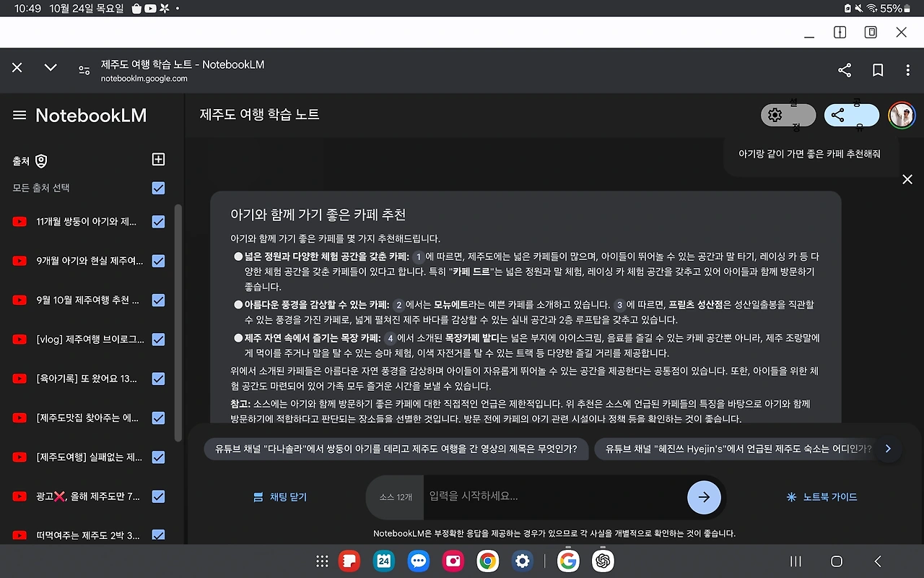Open the Messages app in the taskbar
The height and width of the screenshot is (578, 924).
click(419, 561)
